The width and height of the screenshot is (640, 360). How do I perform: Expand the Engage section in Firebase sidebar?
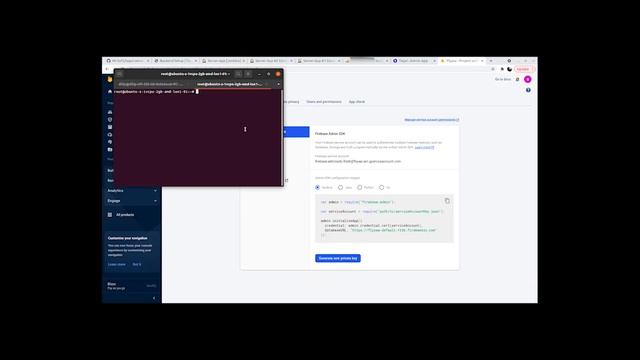(132, 201)
